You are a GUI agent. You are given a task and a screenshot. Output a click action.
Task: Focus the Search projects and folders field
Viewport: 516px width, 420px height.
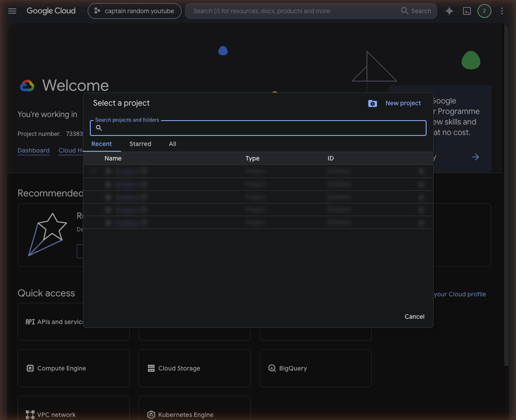(x=258, y=128)
